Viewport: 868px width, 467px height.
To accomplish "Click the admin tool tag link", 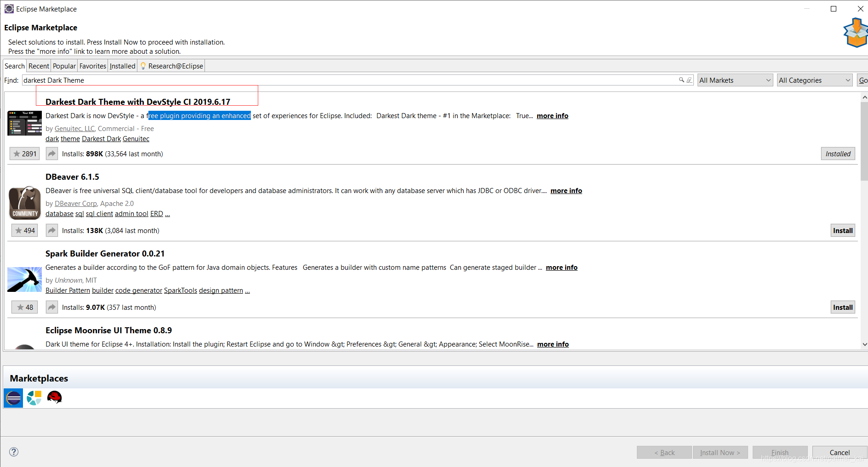I will pos(131,214).
